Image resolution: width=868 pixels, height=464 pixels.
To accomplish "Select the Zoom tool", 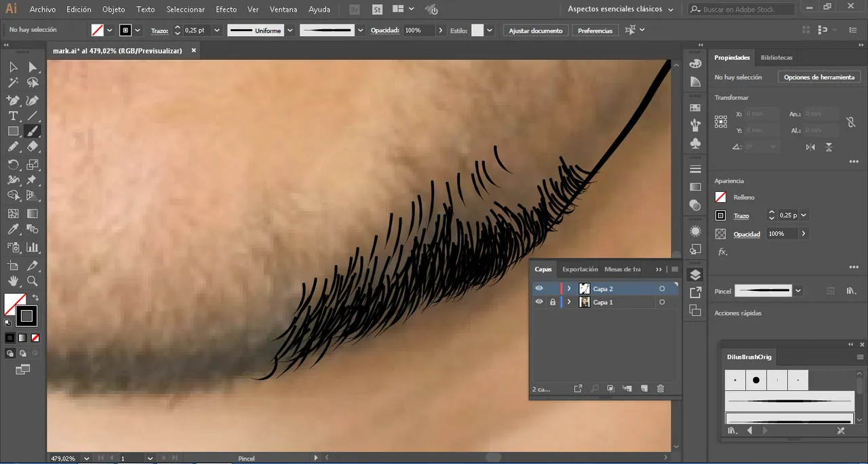I will (33, 281).
